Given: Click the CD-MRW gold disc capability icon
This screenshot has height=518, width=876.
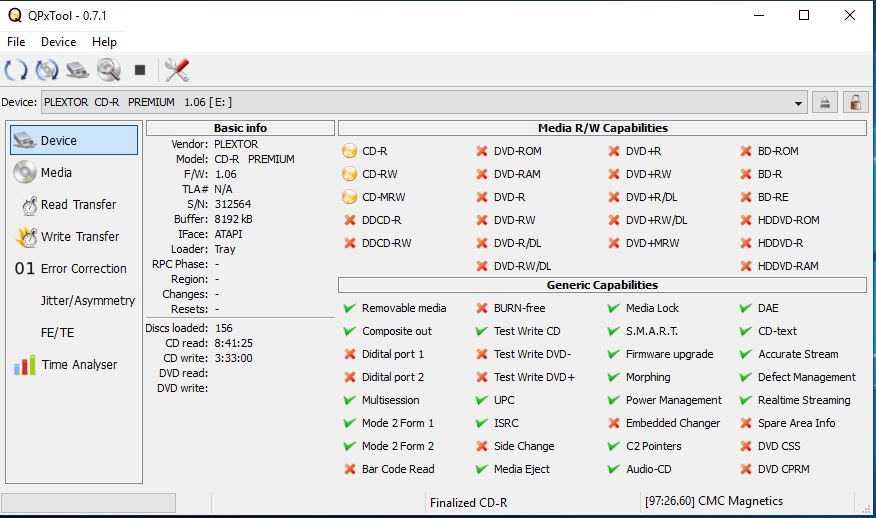Looking at the screenshot, I should click(x=349, y=197).
